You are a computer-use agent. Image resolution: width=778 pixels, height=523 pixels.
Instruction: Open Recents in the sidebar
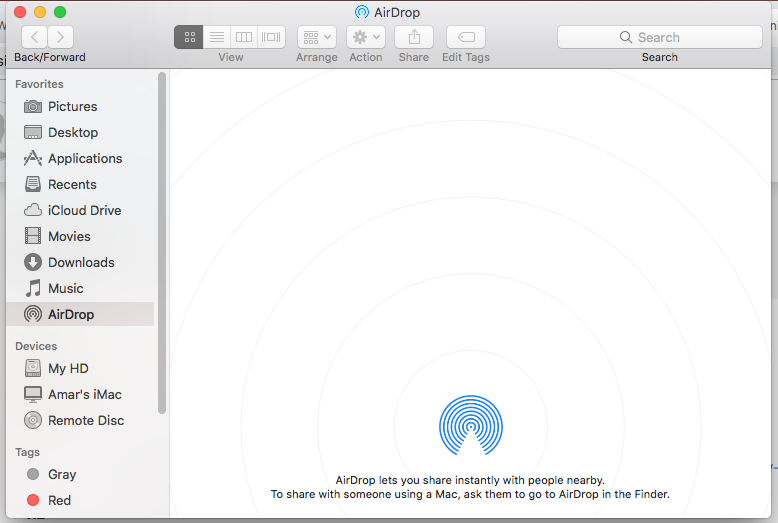[80, 185]
